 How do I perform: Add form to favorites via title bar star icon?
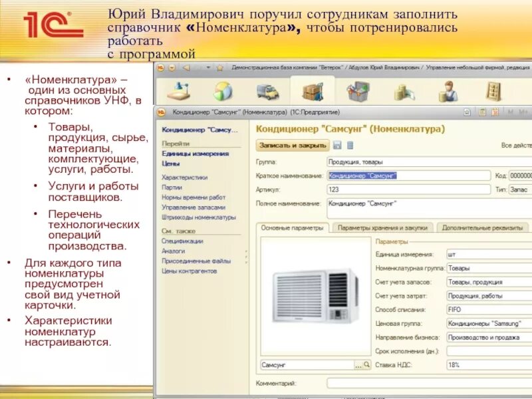pos(467,112)
